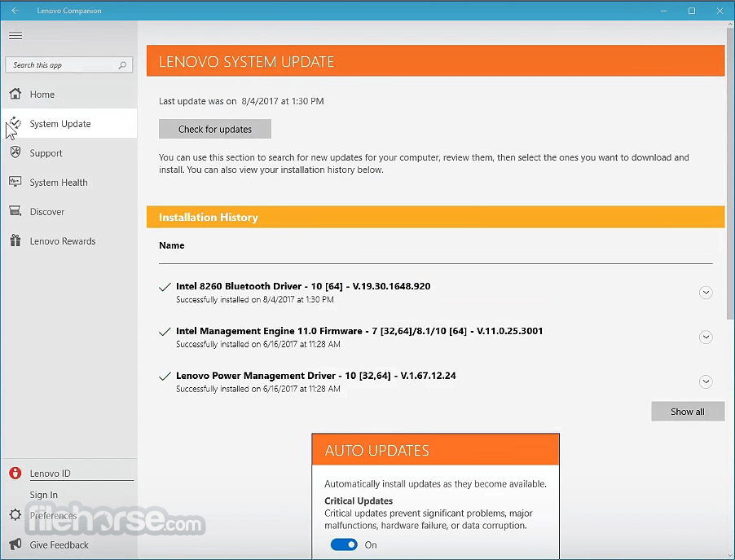
Task: Click 'Intel 8260 Bluetooth Driver' entry title
Action: [303, 286]
